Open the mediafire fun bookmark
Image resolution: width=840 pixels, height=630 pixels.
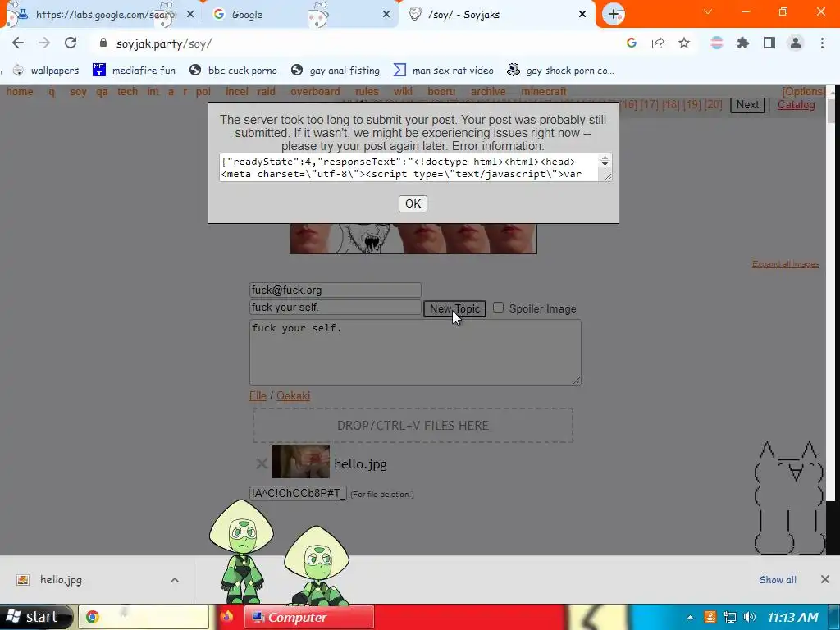(135, 71)
